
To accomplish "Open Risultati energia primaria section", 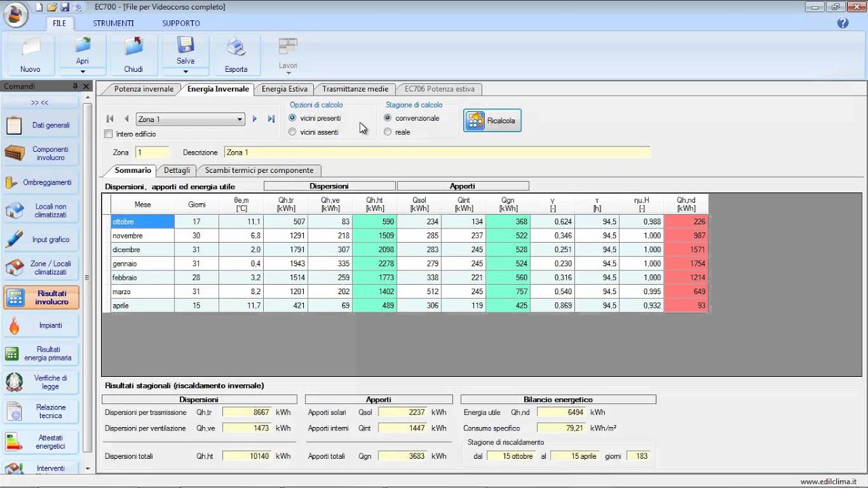I will (41, 354).
